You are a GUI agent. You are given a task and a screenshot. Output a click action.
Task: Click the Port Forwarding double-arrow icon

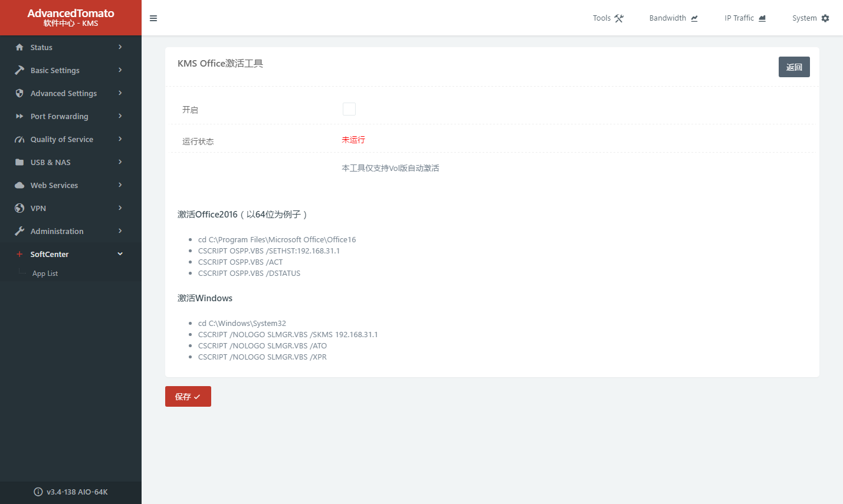tap(19, 116)
